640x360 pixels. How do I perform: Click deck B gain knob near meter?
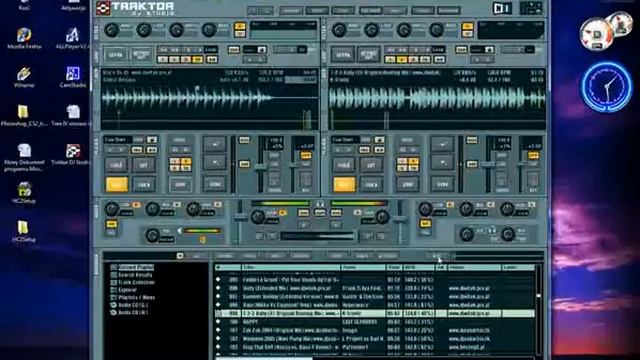point(382,217)
